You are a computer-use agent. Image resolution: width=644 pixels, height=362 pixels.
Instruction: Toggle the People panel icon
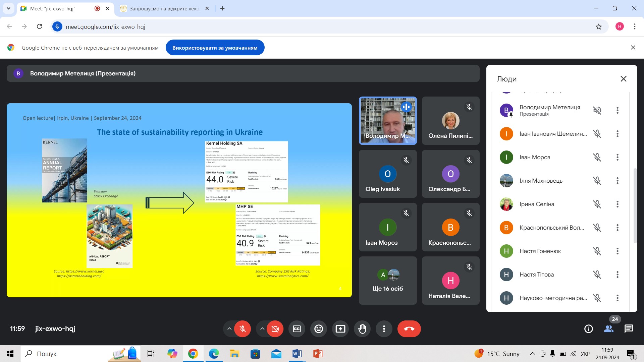click(x=609, y=329)
